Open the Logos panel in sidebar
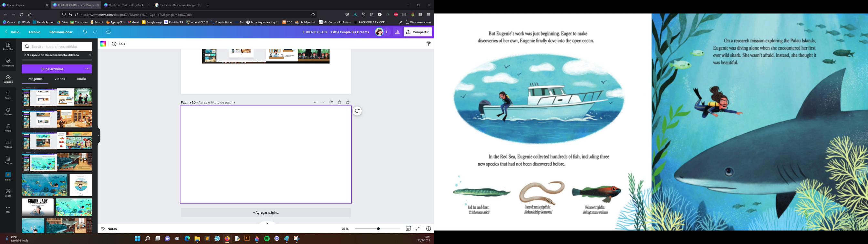Viewport: 868px width, 244px height. (x=8, y=193)
